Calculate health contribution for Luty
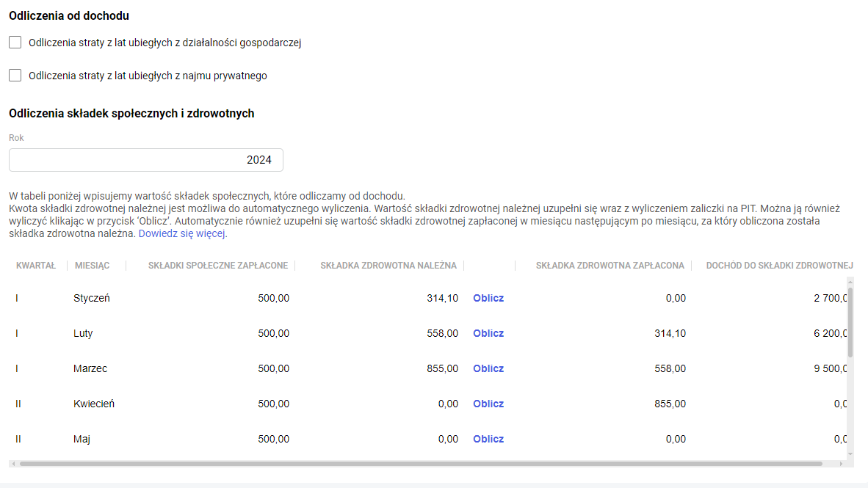 [488, 333]
